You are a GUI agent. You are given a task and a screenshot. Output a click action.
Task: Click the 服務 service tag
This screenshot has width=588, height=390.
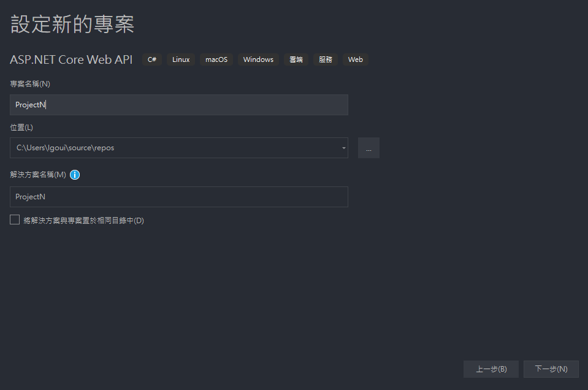coord(326,59)
